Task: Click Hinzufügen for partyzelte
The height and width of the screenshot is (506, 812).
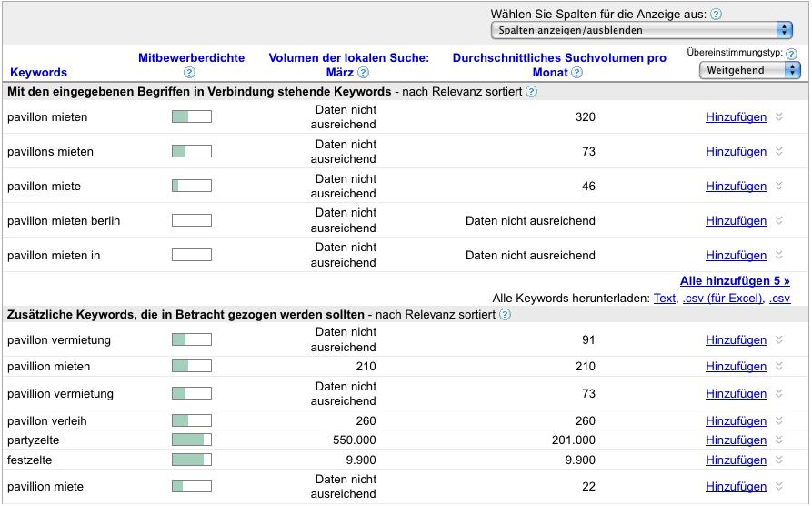Action: pyautogui.click(x=736, y=440)
